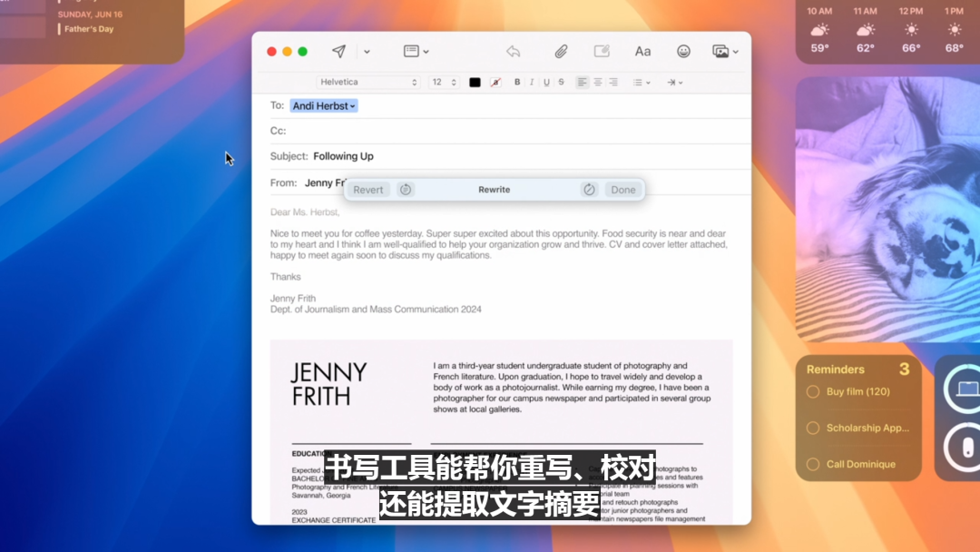The image size is (980, 552).
Task: Click the dog photo widget
Action: tap(887, 210)
